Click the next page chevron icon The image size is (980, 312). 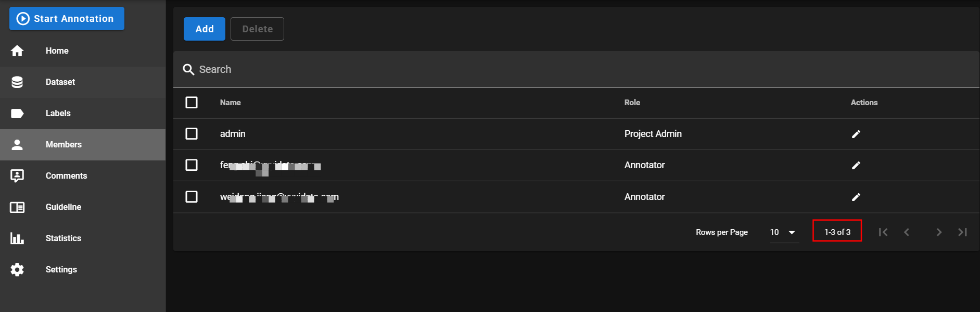(939, 232)
